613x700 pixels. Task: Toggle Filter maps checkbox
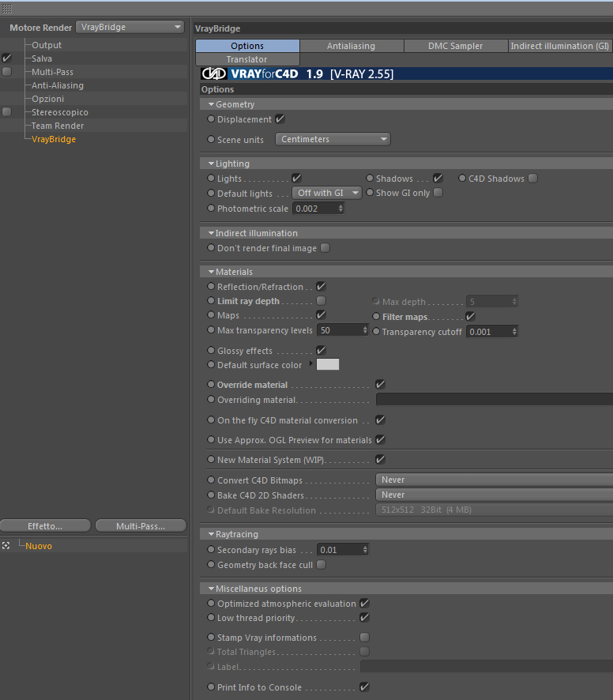(x=470, y=317)
